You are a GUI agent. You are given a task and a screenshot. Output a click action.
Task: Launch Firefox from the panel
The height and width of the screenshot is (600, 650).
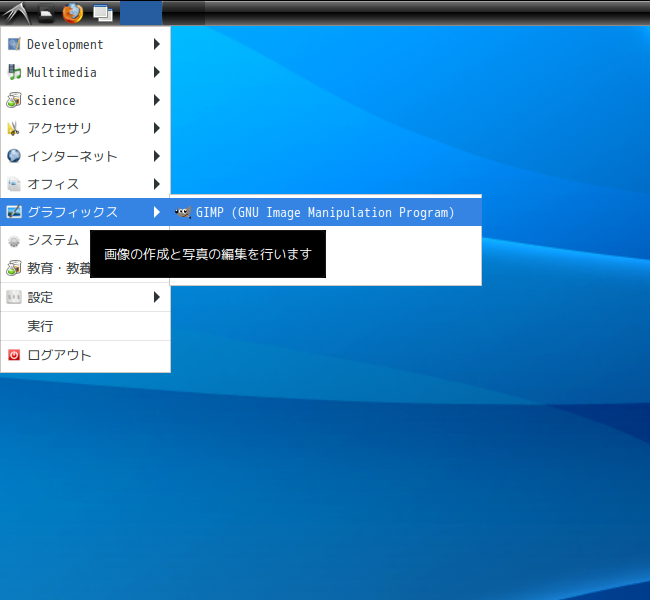pos(73,13)
